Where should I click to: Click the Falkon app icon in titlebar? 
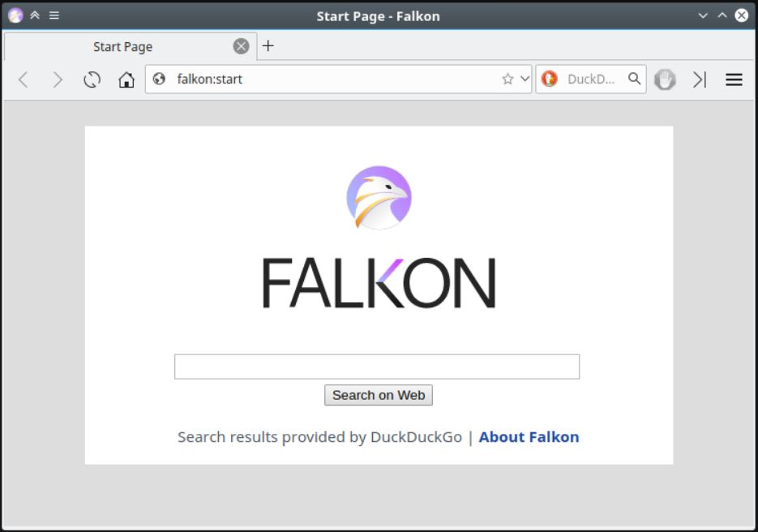point(15,15)
